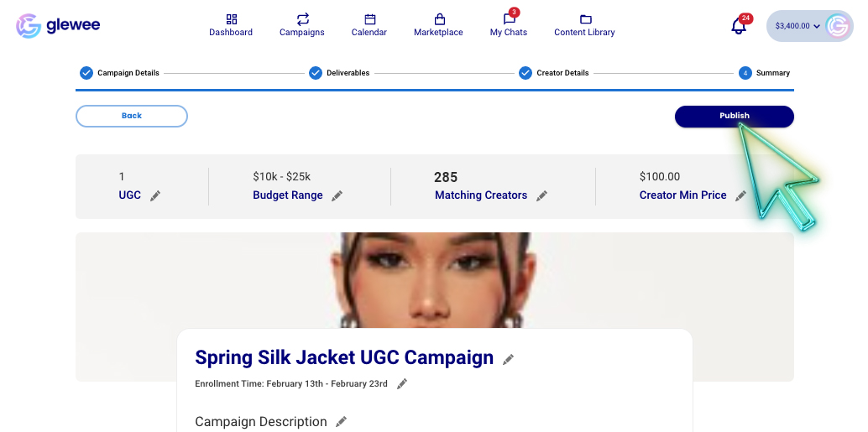This screenshot has height=432, width=868.
Task: Edit the UGC deliverable count pencil
Action: [155, 195]
